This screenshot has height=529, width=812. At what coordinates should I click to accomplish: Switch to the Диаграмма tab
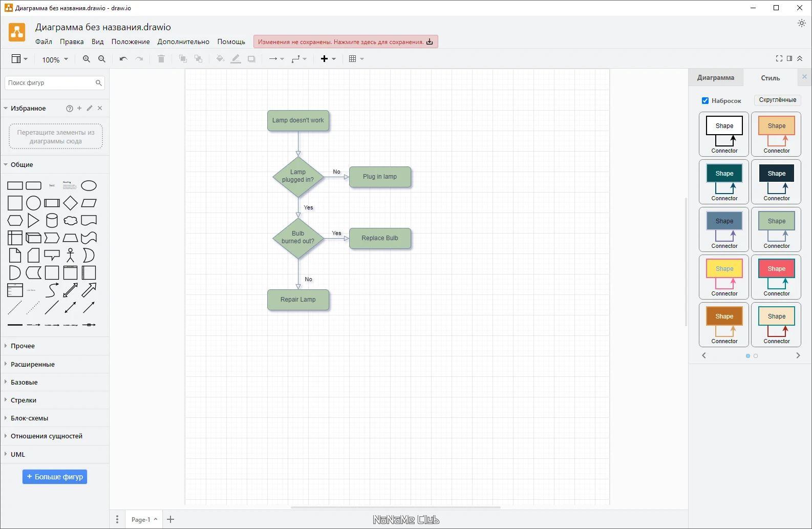click(x=715, y=78)
